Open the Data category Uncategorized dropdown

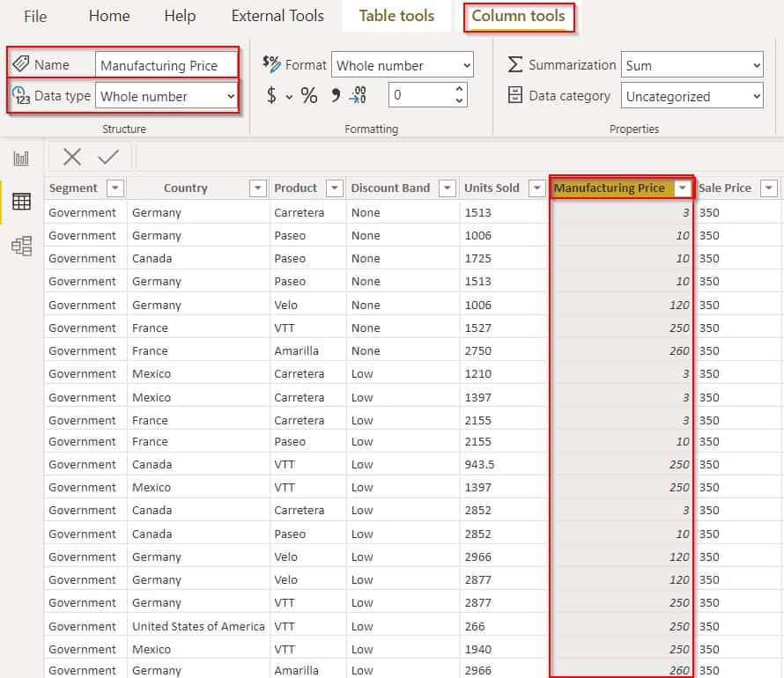(x=692, y=96)
